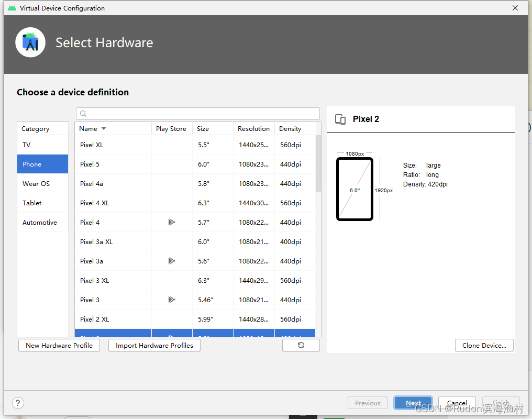532x419 pixels.
Task: Select the Wear OS category
Action: click(43, 183)
